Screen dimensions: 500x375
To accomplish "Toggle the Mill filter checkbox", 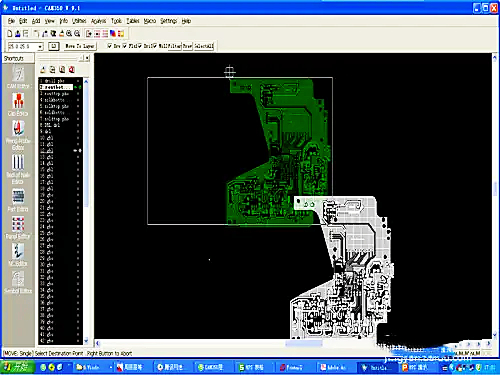I will click(155, 46).
